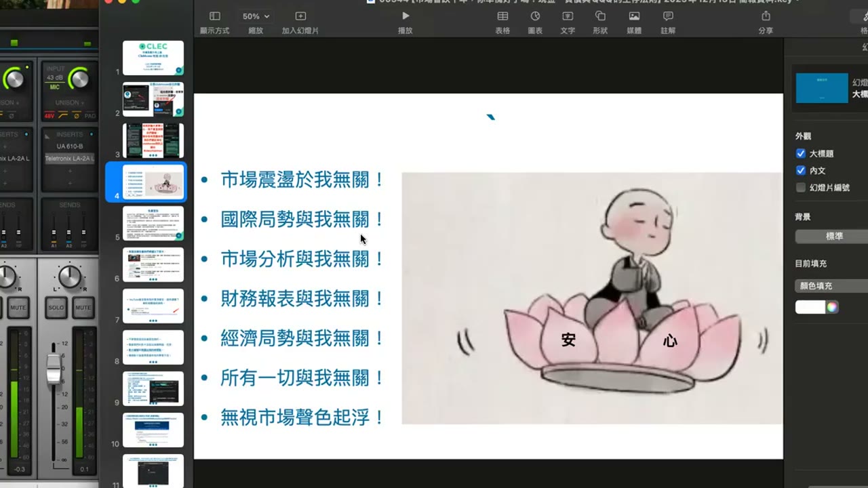Image resolution: width=868 pixels, height=488 pixels.
Task: Insert a table with the 表格 icon
Action: pyautogui.click(x=502, y=16)
